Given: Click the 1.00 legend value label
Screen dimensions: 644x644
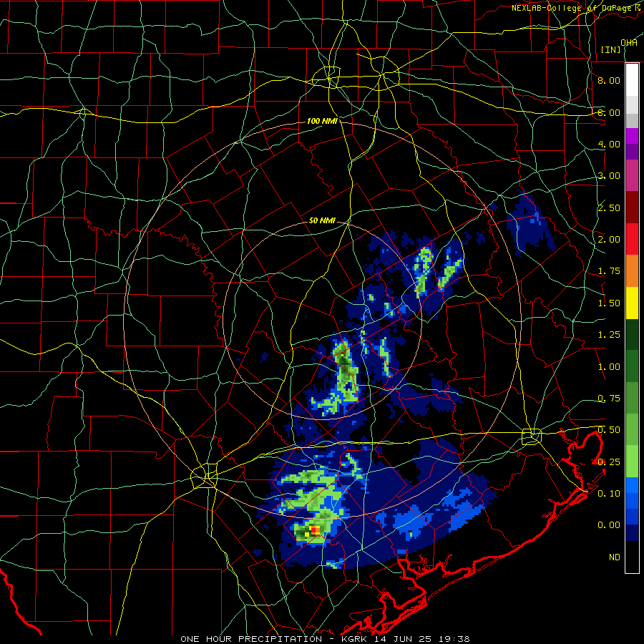Looking at the screenshot, I should tap(609, 367).
